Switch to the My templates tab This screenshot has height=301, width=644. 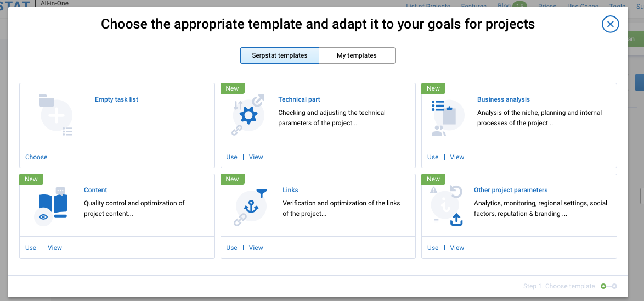(357, 55)
